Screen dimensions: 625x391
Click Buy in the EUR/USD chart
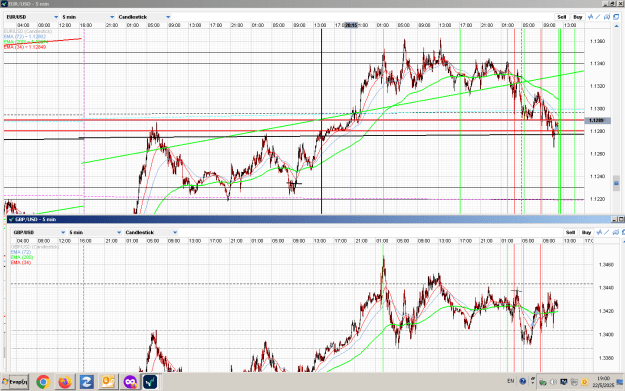pos(578,17)
